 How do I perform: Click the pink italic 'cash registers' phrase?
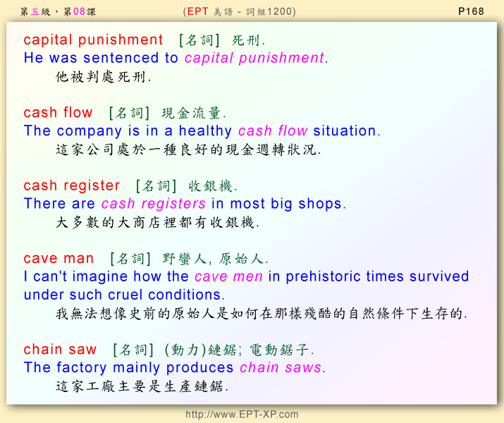[x=154, y=204]
